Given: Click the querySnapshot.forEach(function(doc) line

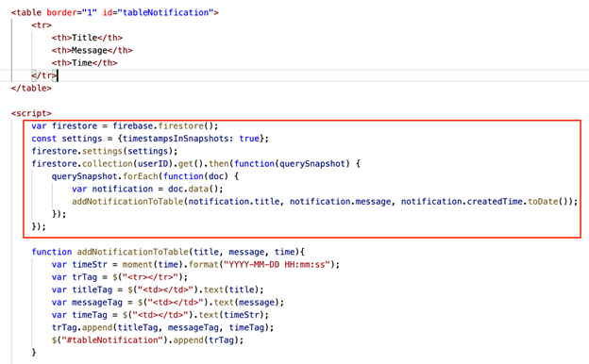Looking at the screenshot, I should pos(145,176).
